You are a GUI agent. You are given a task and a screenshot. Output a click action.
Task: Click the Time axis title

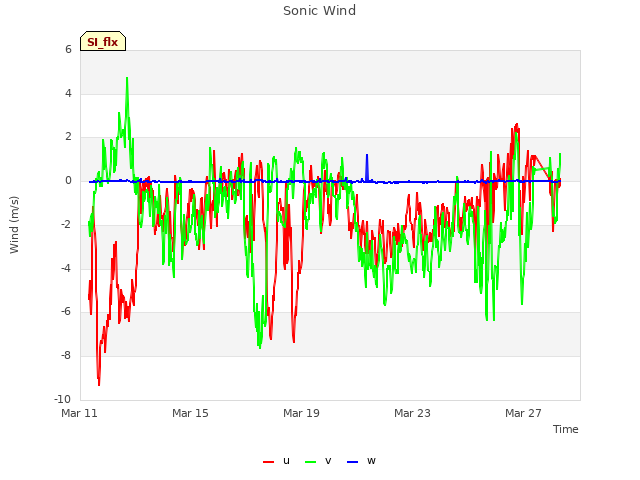[x=566, y=429]
